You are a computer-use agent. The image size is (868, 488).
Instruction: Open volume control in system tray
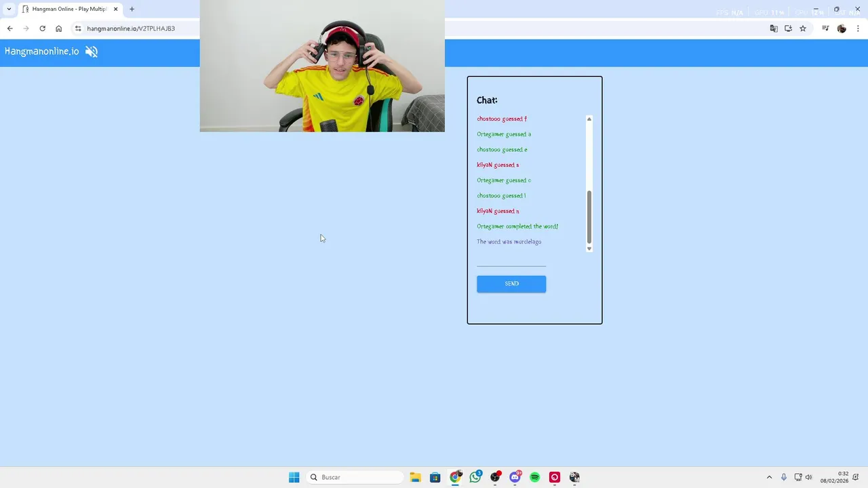click(808, 477)
